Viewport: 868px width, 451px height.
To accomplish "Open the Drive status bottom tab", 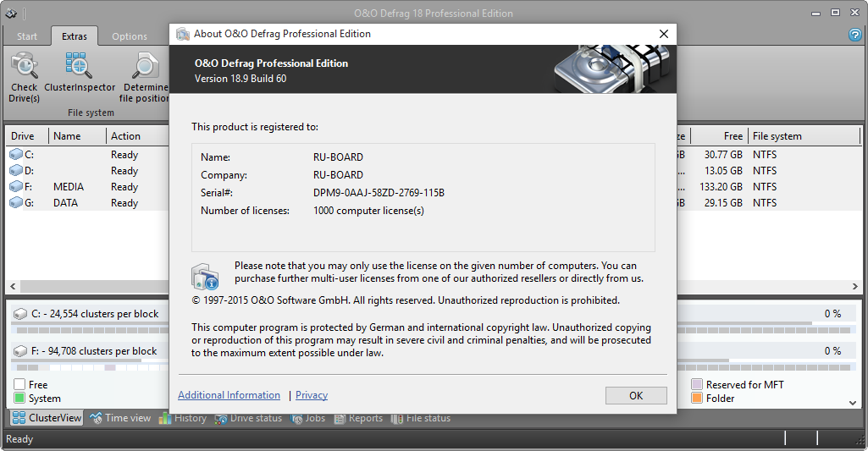I will click(x=249, y=418).
